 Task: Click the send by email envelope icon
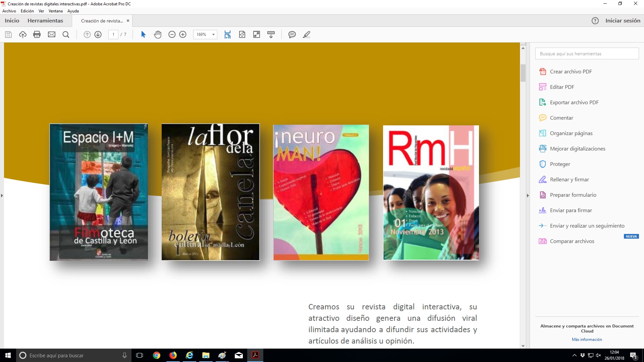pos(52,35)
